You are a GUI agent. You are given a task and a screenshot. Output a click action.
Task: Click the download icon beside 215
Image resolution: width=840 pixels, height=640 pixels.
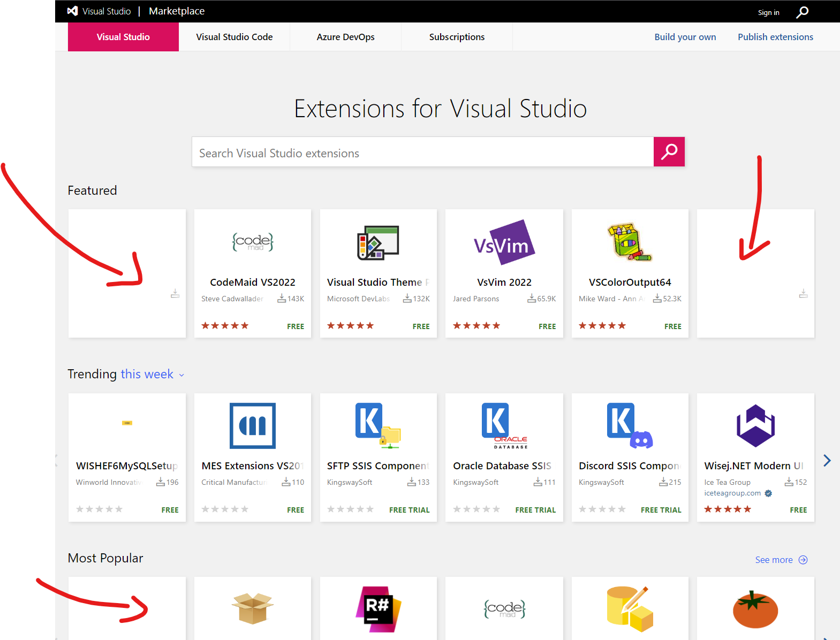[663, 482]
